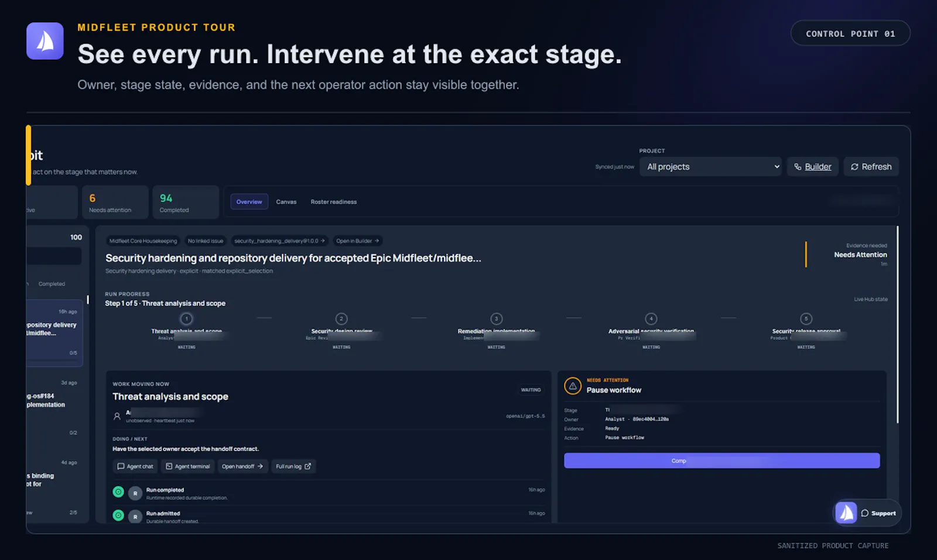Click the Completed filter label in the run list
This screenshot has width=937, height=560.
(x=52, y=284)
